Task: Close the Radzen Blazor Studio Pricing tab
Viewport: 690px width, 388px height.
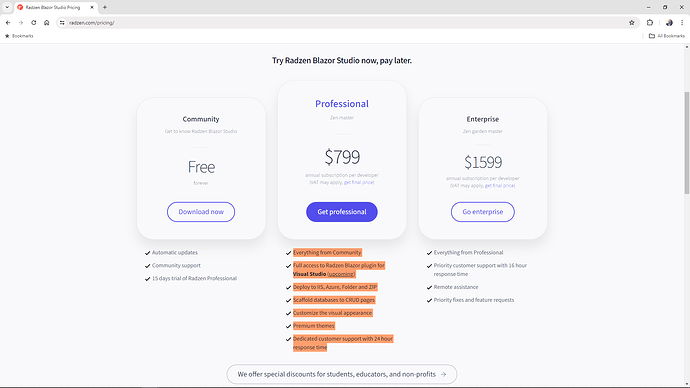Action: 92,7
